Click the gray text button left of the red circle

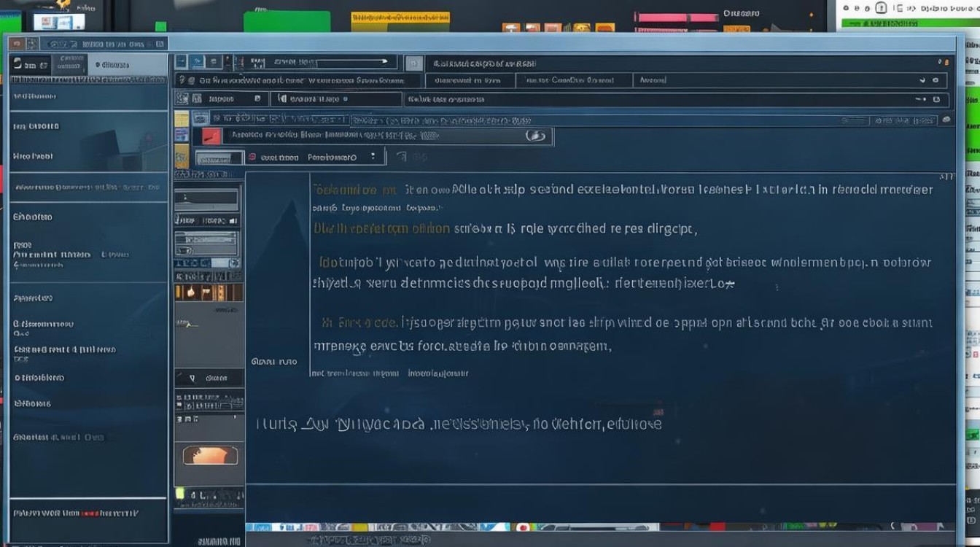pos(219,158)
